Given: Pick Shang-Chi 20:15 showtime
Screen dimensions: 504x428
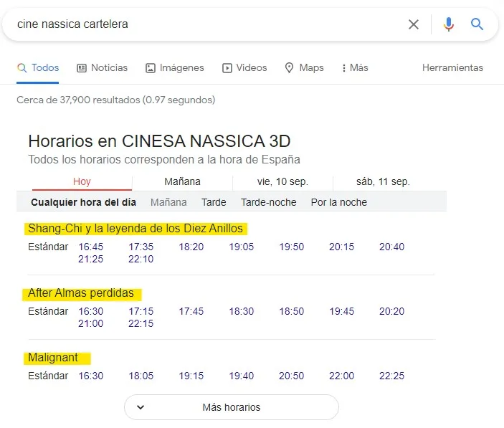Looking at the screenshot, I should tap(341, 247).
